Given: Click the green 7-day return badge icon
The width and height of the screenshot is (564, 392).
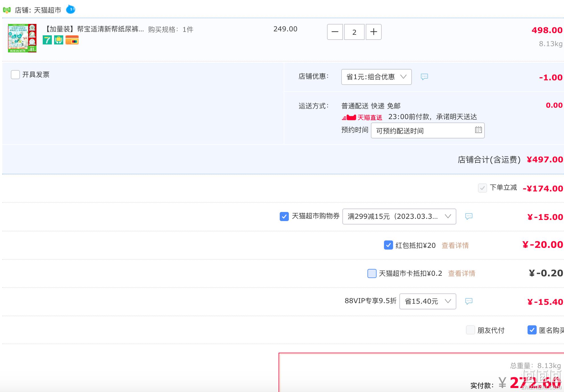Looking at the screenshot, I should pyautogui.click(x=47, y=40).
